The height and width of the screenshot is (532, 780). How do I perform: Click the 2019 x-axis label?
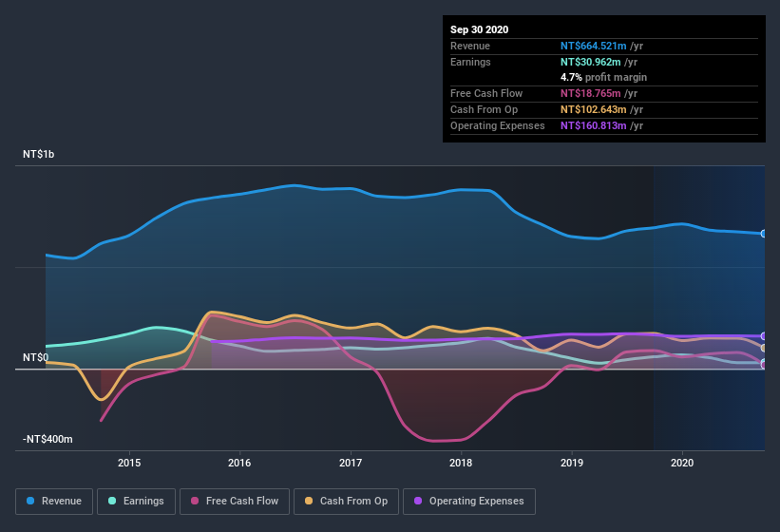click(572, 463)
